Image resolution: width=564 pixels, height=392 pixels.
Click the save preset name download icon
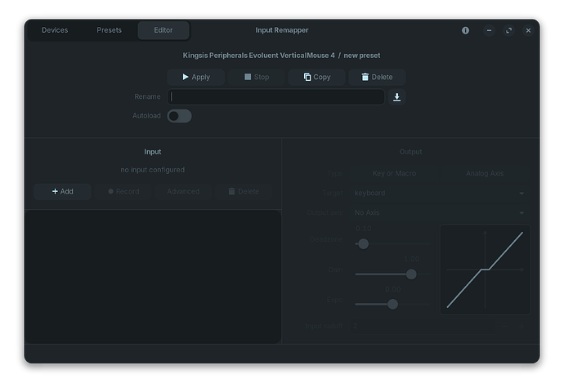(396, 97)
